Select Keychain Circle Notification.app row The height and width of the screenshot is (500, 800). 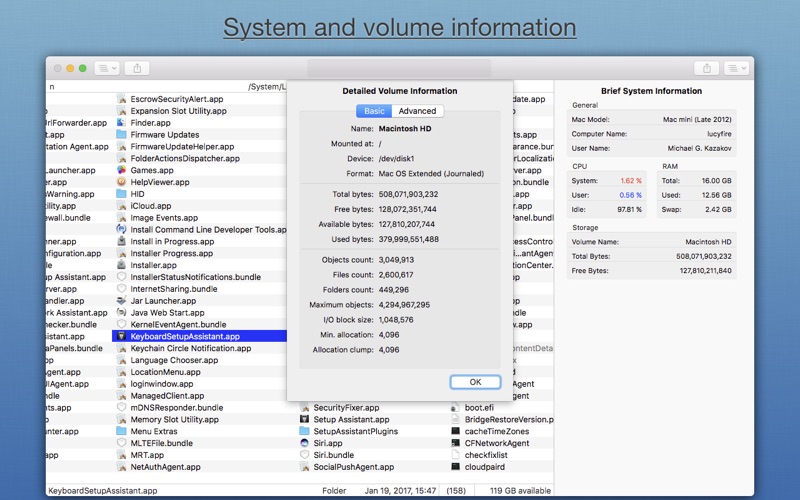pos(199,348)
